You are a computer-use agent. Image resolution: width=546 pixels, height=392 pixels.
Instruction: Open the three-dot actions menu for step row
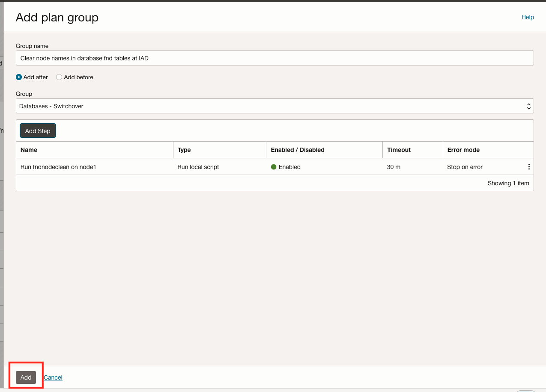click(529, 167)
